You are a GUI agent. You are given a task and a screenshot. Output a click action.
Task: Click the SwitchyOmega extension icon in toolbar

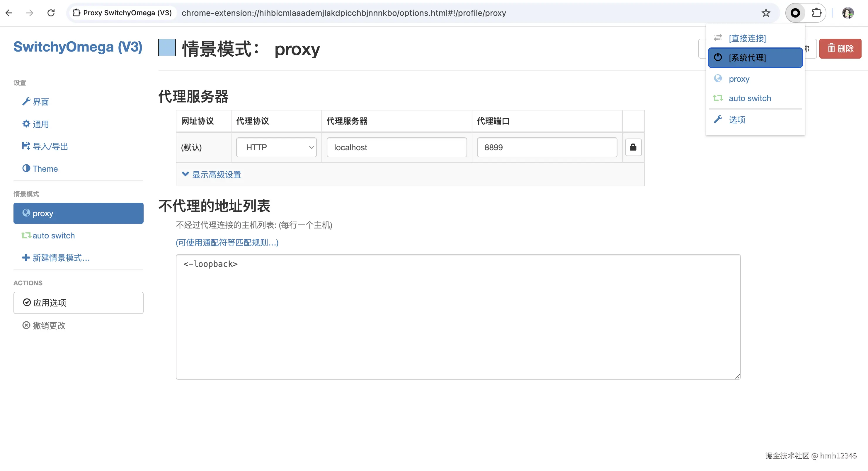click(795, 13)
